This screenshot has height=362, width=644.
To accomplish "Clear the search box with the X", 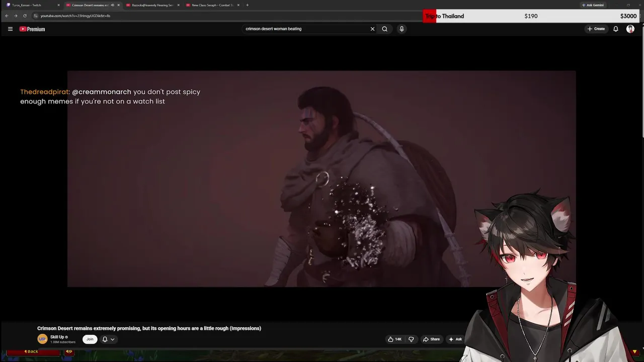I will point(372,29).
